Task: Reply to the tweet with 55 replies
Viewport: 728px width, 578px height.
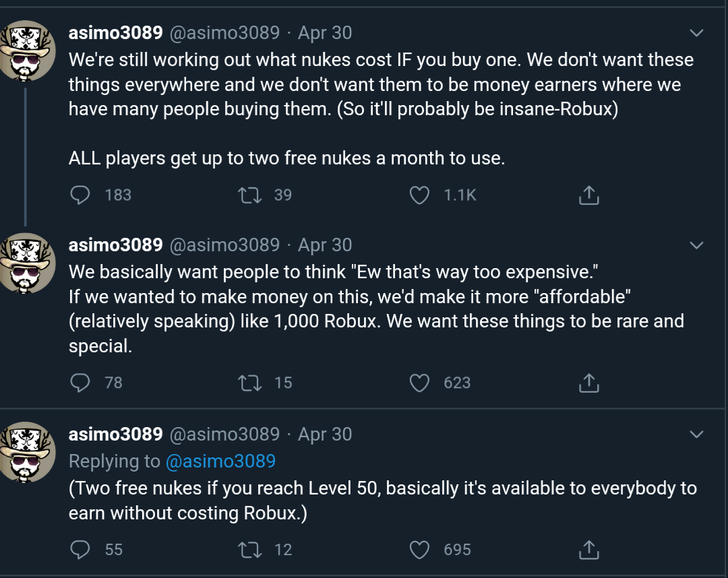Action: point(80,550)
